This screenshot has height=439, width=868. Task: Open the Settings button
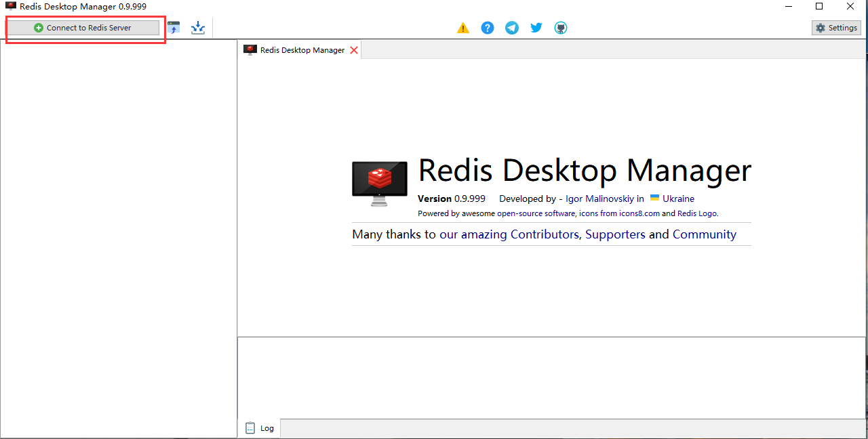click(x=836, y=28)
